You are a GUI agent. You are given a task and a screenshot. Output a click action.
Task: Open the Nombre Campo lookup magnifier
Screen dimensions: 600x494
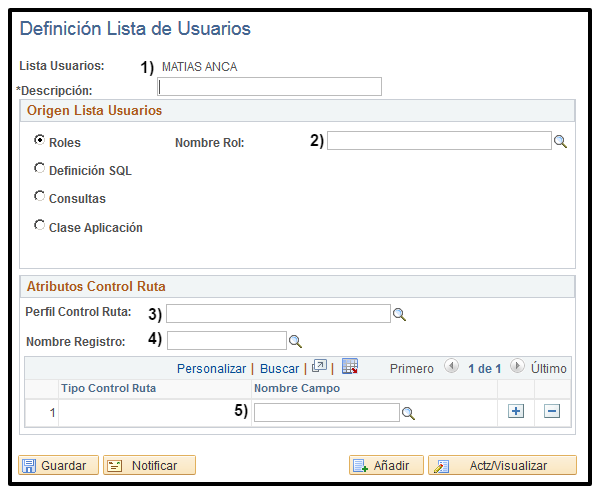coord(408,412)
